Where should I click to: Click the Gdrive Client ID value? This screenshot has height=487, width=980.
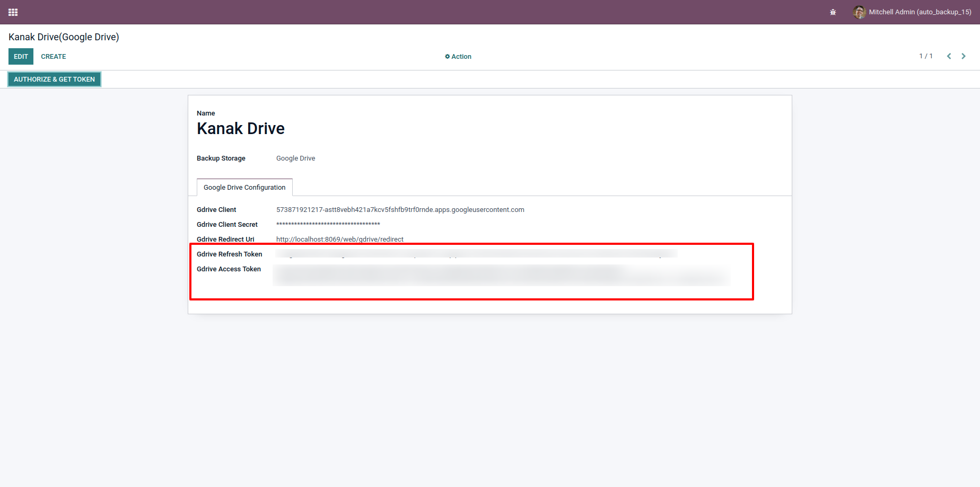point(400,210)
